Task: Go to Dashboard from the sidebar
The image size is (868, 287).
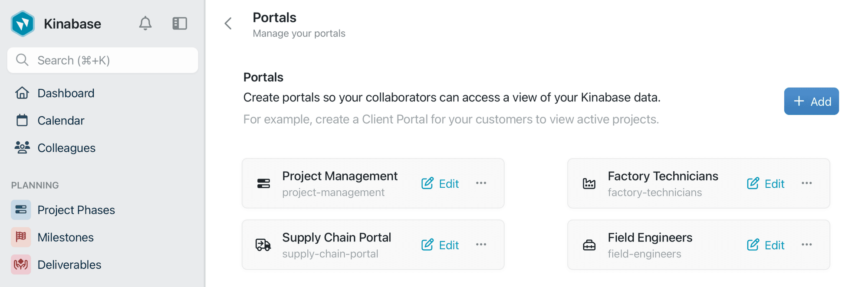Action: (x=22, y=93)
